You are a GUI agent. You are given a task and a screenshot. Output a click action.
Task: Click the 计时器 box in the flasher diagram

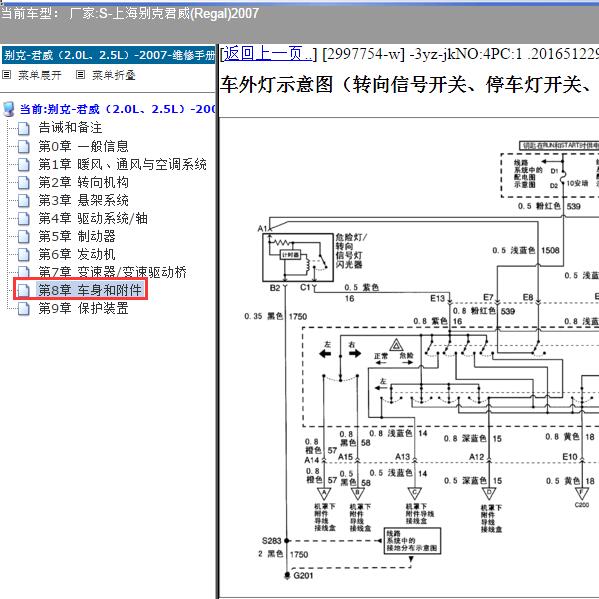[291, 255]
